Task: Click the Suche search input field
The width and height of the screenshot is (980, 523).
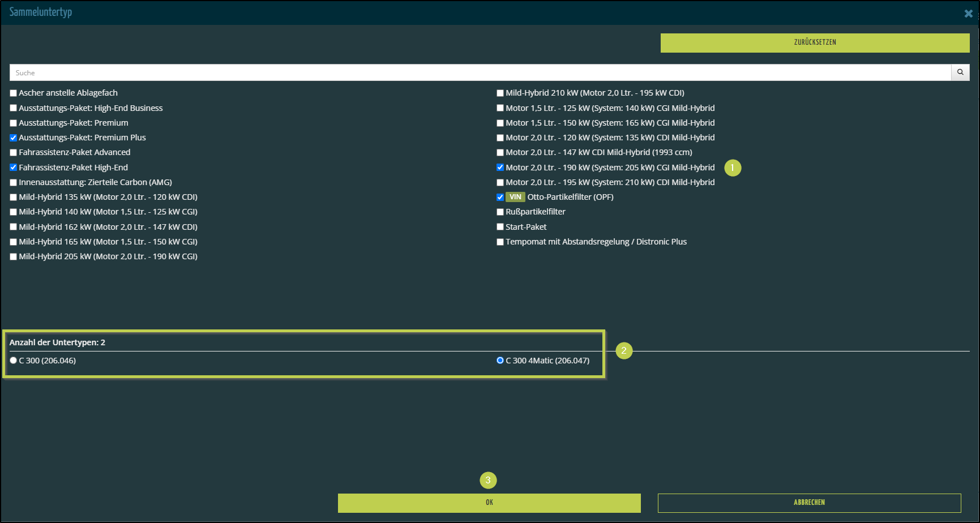Action: (480, 72)
